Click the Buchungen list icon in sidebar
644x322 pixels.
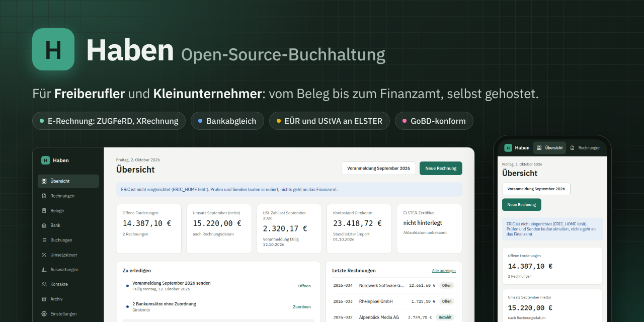click(44, 240)
